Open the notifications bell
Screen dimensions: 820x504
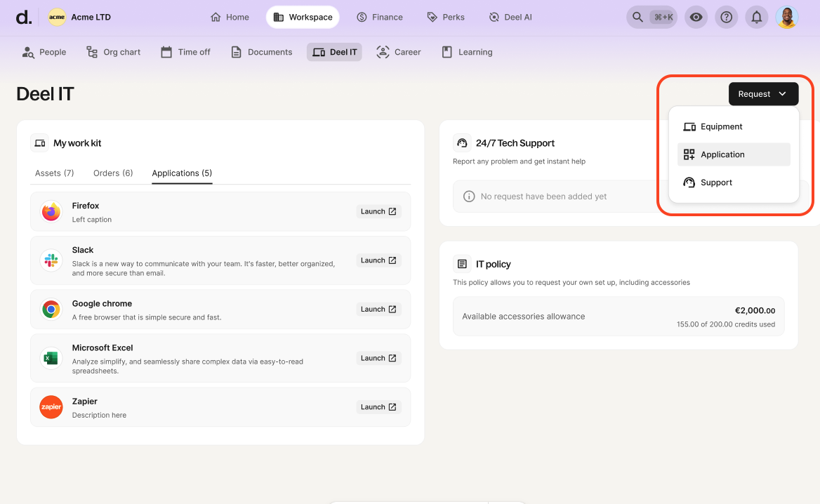[756, 18]
